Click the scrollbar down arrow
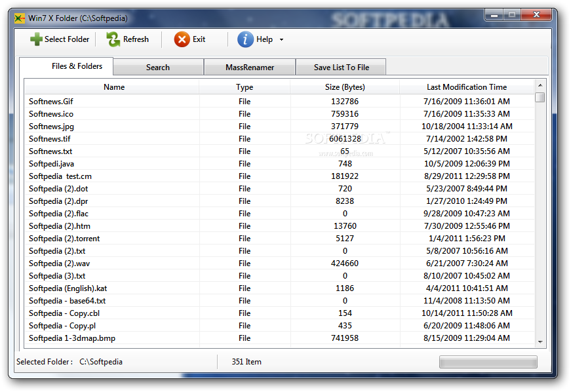Viewport: 571px width, 392px height. pos(540,342)
